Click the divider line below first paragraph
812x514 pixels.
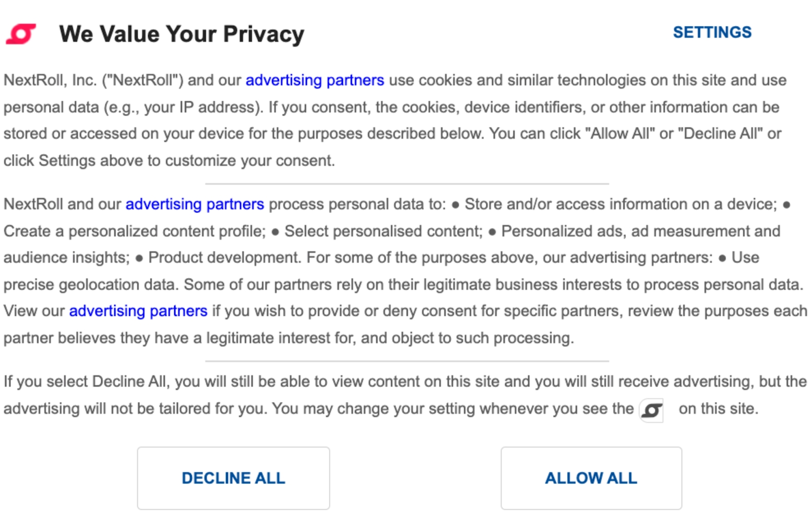coord(407,184)
